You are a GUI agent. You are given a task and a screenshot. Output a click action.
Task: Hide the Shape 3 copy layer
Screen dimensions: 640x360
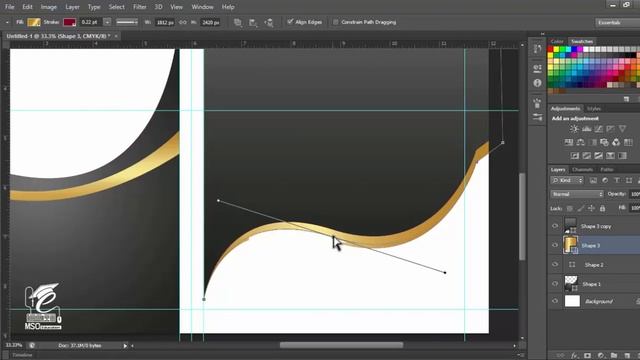pos(555,226)
